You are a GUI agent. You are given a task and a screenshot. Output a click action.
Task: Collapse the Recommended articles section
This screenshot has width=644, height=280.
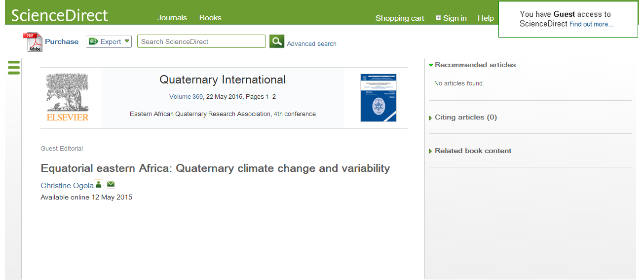click(x=472, y=65)
